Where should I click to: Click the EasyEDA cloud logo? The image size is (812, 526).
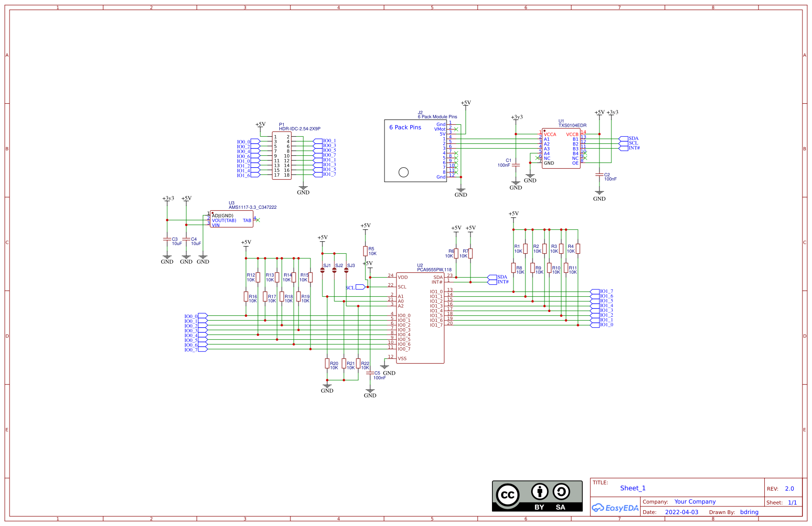(x=615, y=508)
